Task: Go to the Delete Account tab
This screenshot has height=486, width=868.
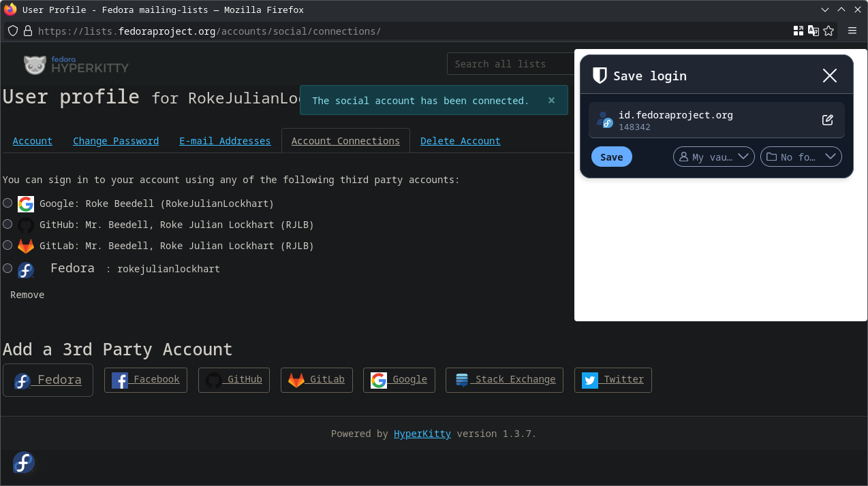Action: click(461, 141)
